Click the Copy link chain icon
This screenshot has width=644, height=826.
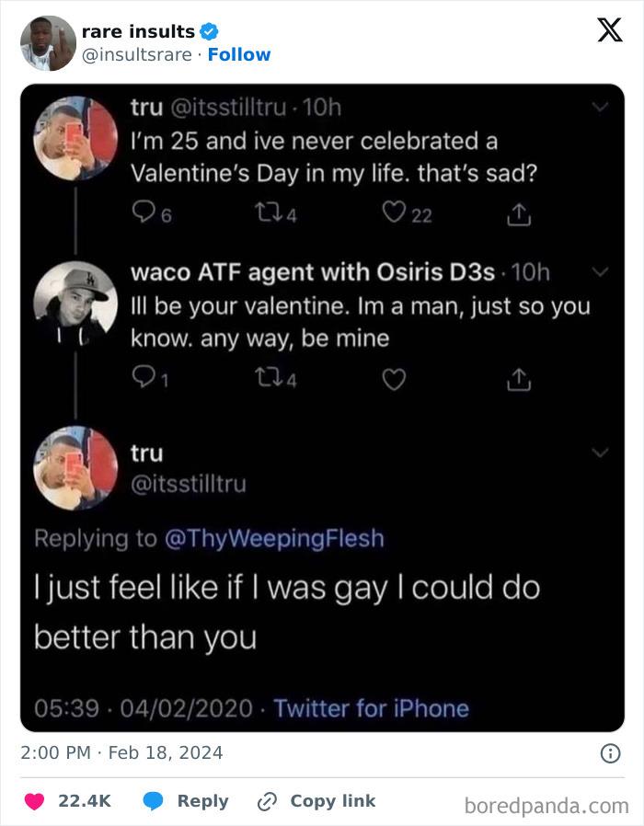(x=266, y=800)
